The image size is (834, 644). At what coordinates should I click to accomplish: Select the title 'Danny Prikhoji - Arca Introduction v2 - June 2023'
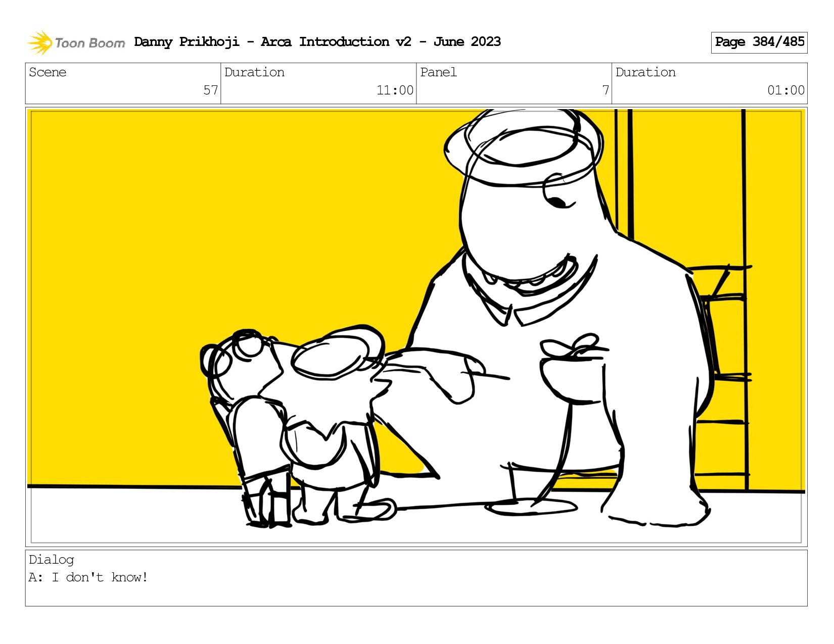317,42
